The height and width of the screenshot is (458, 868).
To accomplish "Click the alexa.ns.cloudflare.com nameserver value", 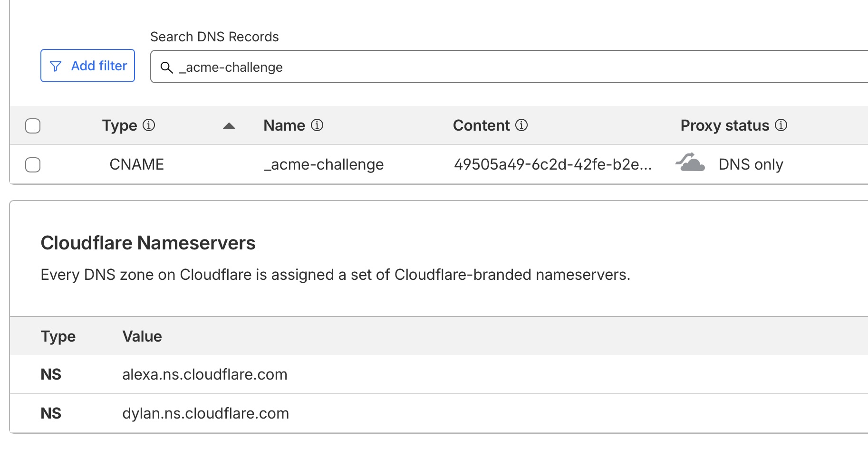I will tap(204, 374).
